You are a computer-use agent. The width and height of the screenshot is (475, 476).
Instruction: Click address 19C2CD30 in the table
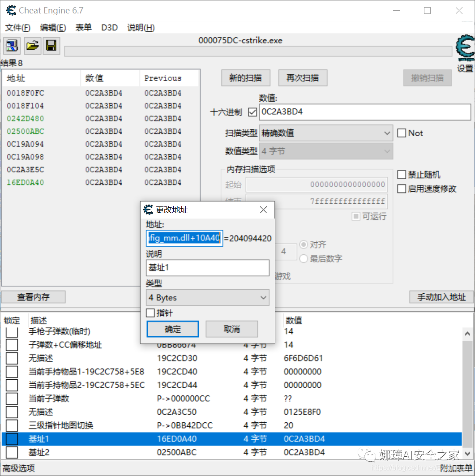point(177,358)
